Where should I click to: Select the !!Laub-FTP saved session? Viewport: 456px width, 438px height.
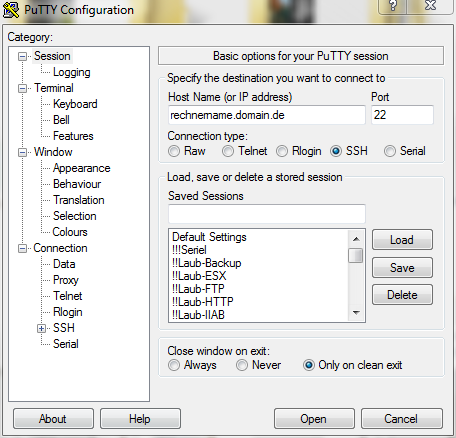198,289
